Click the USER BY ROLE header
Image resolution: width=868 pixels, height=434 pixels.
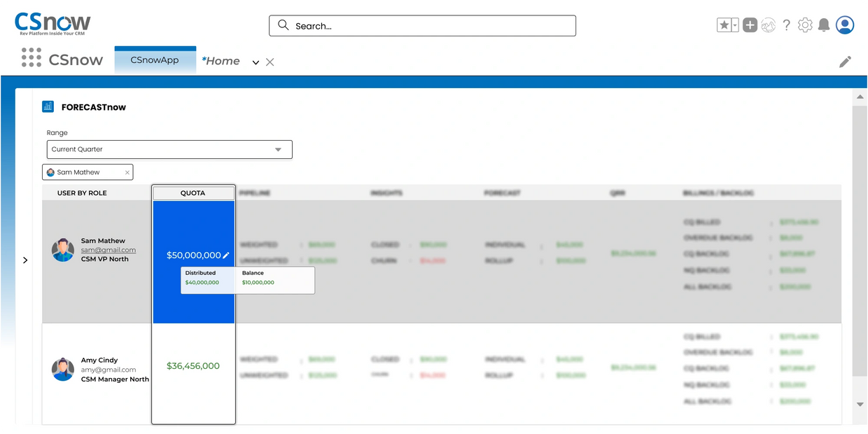pyautogui.click(x=82, y=193)
